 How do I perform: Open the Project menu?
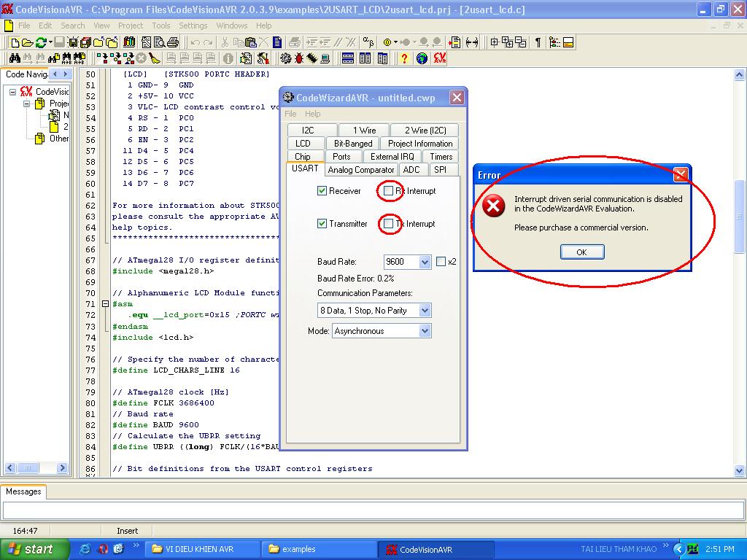click(131, 26)
